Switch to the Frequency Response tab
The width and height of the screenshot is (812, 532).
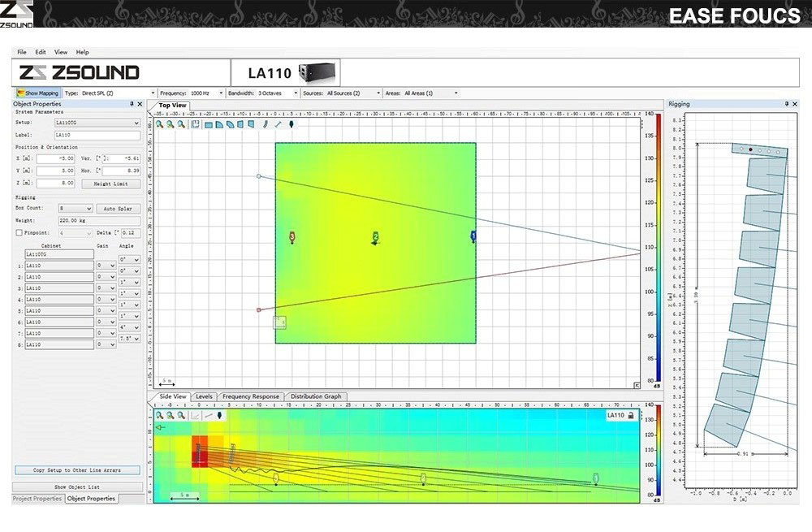tap(251, 396)
